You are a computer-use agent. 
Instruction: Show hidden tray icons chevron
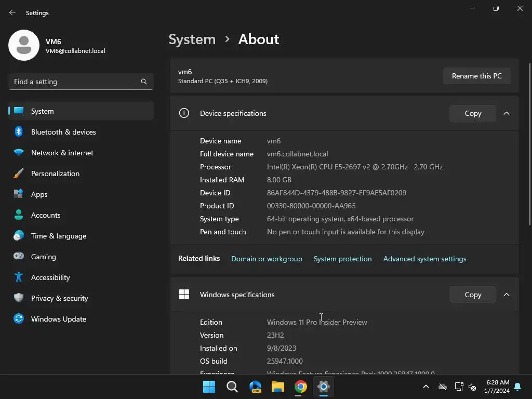click(426, 387)
